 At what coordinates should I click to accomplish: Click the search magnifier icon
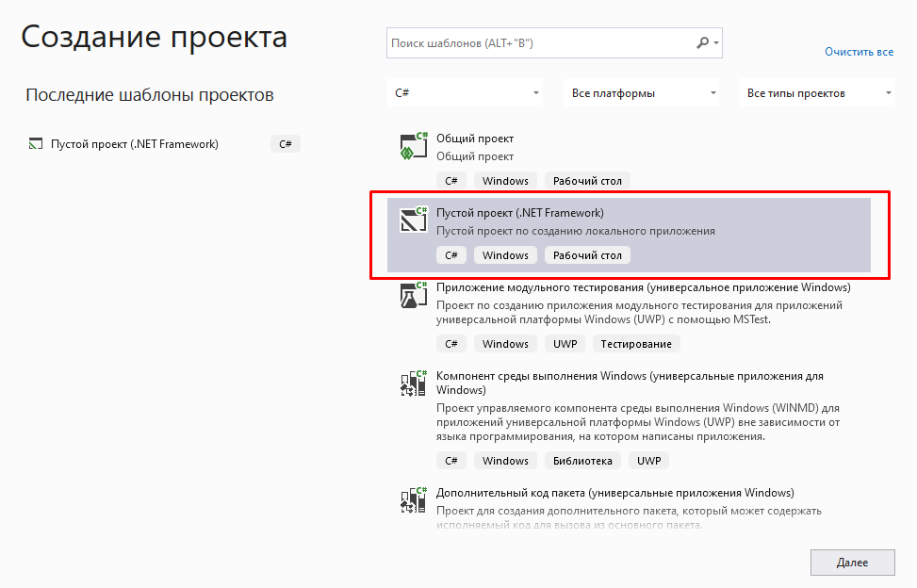(x=702, y=42)
